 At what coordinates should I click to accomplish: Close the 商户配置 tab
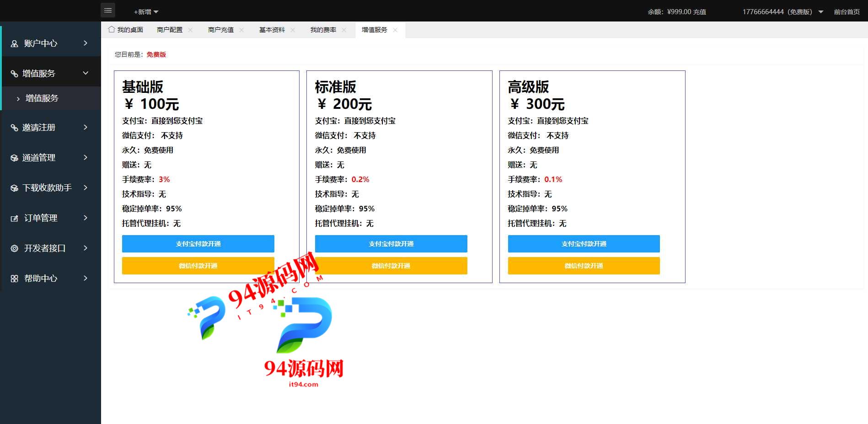(x=190, y=30)
